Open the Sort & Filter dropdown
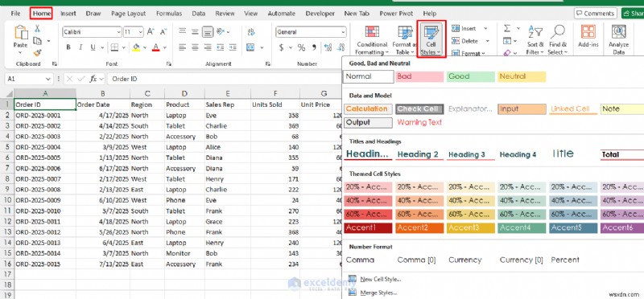Screen dimensions: 644x299 [x=535, y=39]
